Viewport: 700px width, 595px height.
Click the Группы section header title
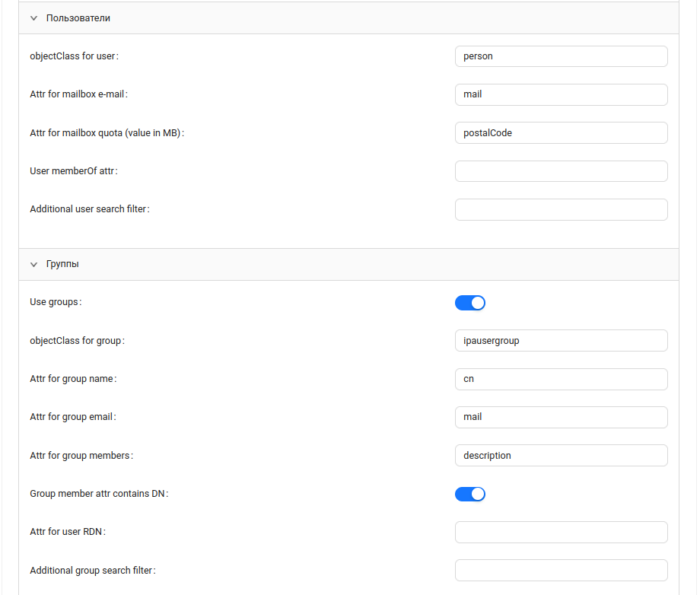tap(62, 265)
